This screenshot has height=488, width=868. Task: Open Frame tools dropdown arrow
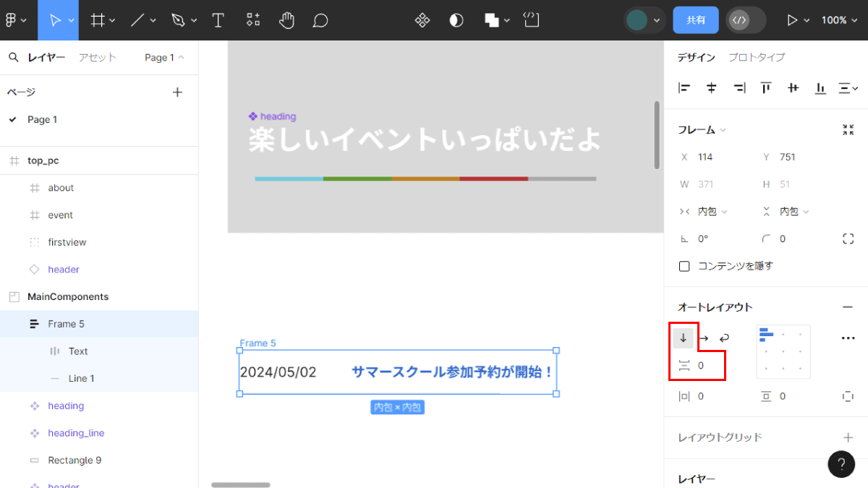point(113,20)
